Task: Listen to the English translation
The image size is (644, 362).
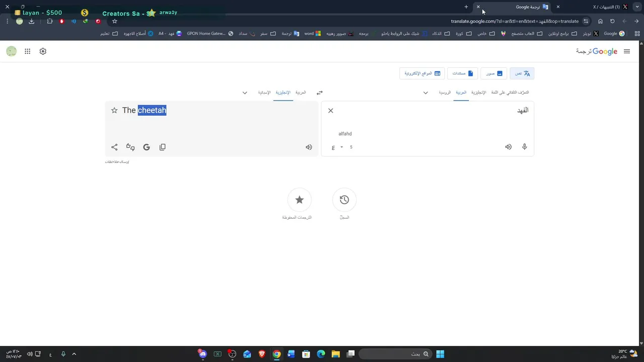Action: (309, 147)
